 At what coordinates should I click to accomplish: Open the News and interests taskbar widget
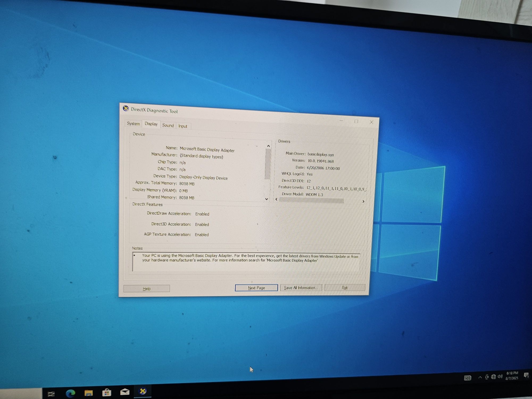point(467,378)
